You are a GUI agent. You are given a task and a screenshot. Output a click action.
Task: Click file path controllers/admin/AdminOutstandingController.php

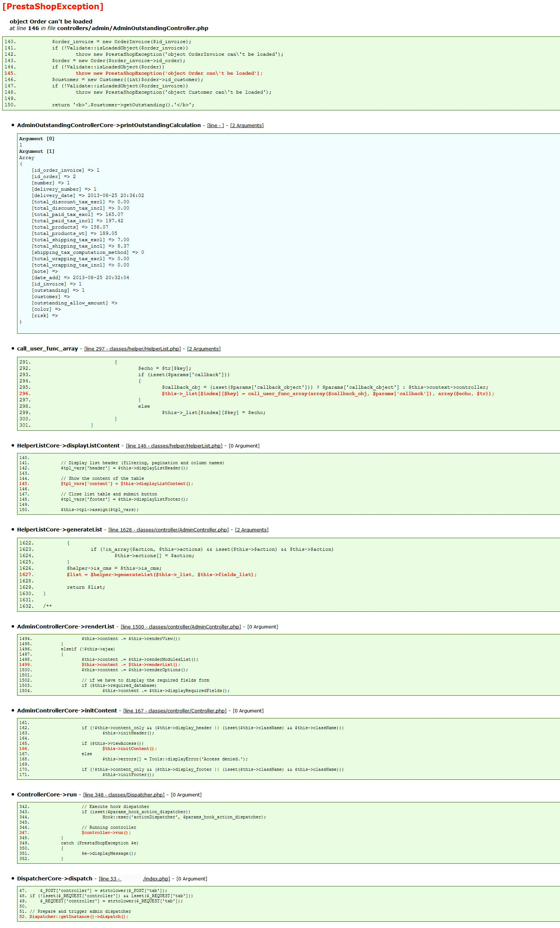133,28
